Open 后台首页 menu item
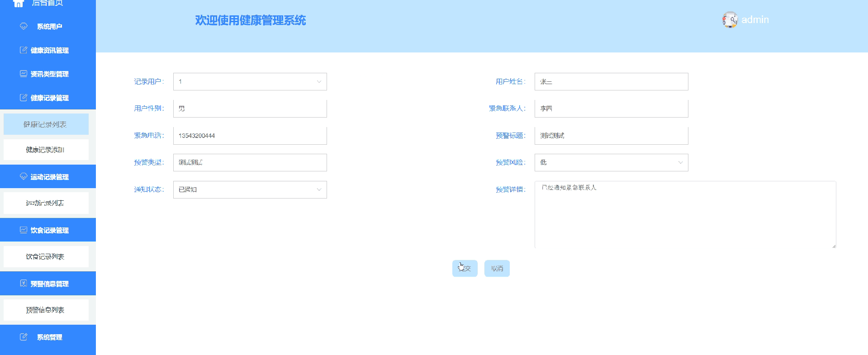This screenshot has width=868, height=355. click(x=48, y=4)
